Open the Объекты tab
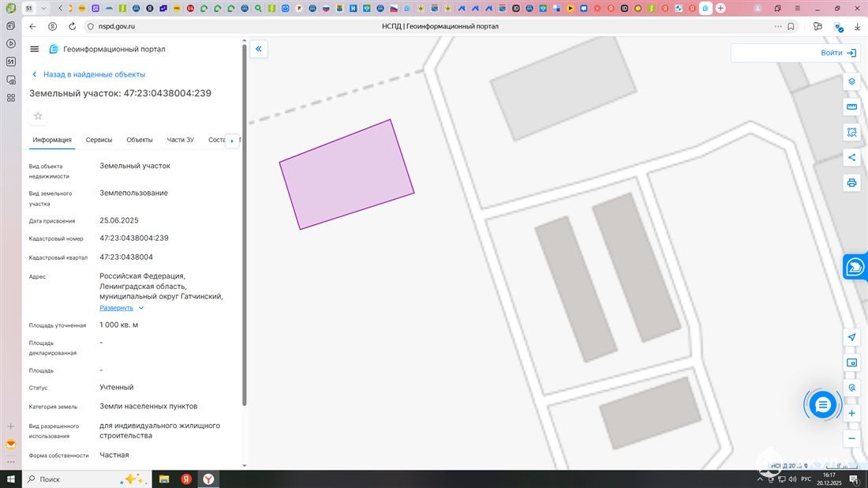The width and height of the screenshot is (868, 488). tap(140, 140)
